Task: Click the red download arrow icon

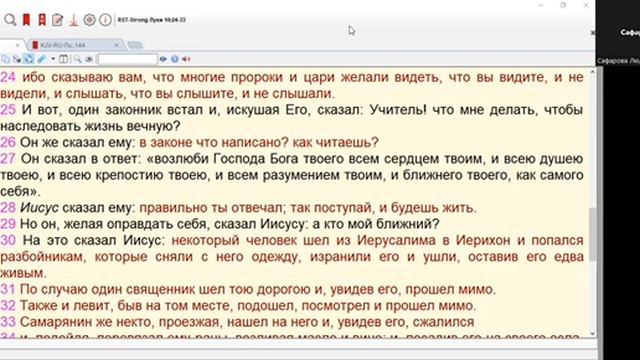Action: (73, 19)
